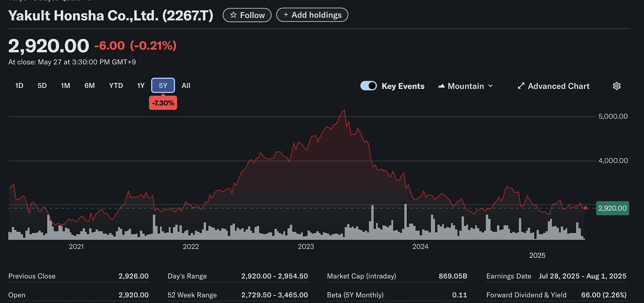
Task: Choose the 1Y time range tab
Action: coord(141,86)
